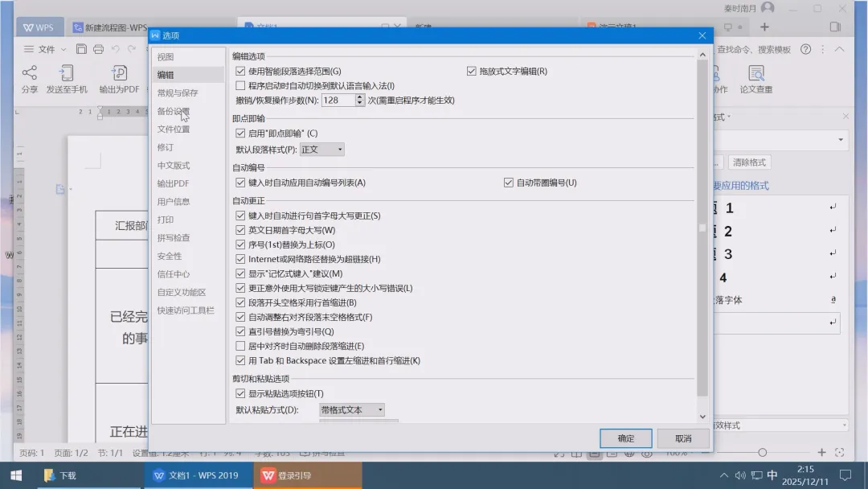Open 默认段落样式 dropdown showing 正文
This screenshot has width=868, height=489.
321,150
